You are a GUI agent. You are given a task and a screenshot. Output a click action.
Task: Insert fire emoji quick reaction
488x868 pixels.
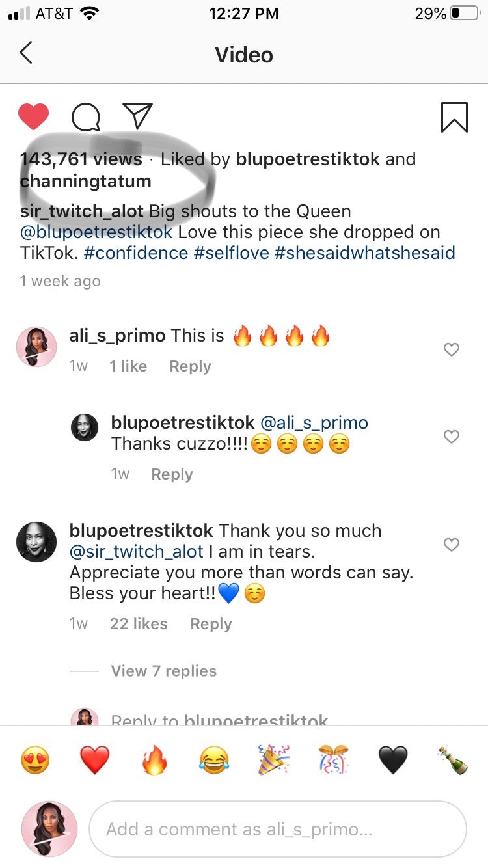[154, 760]
